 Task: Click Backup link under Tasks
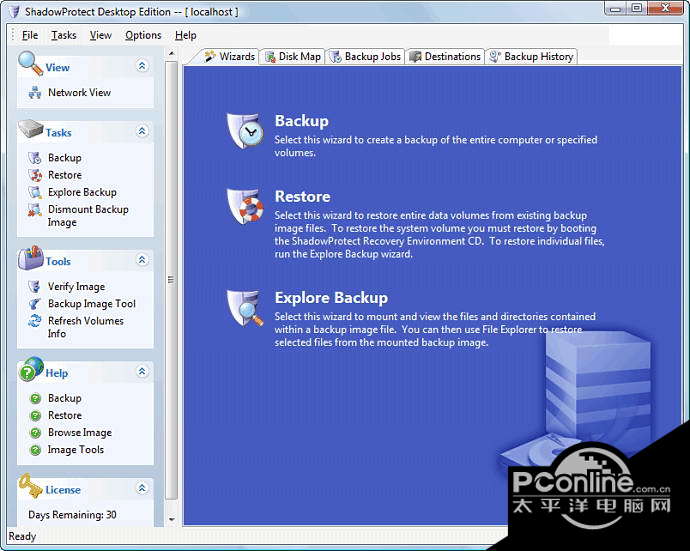(65, 158)
